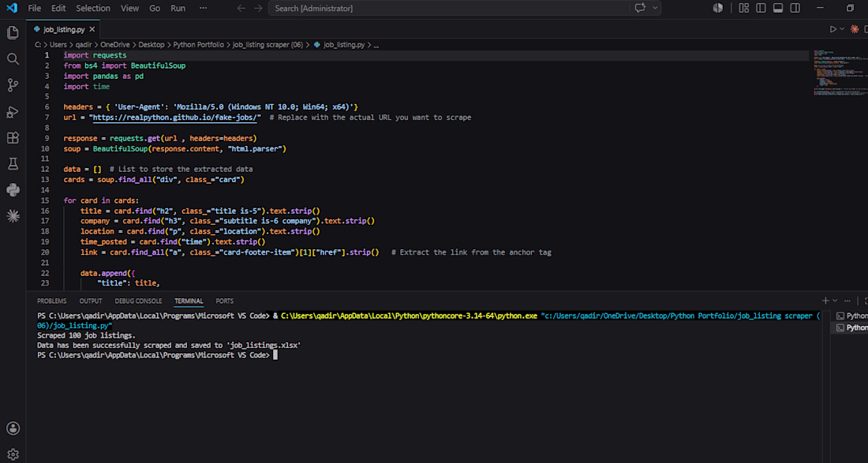868x463 pixels.
Task: Open the Extensions view icon
Action: (12, 138)
